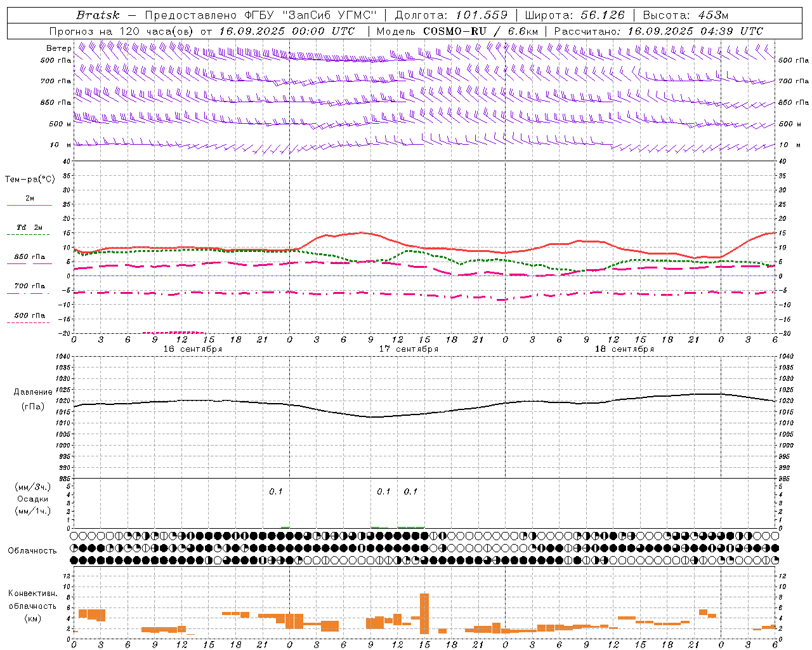Click the "850 гПа" entry in temperature legend
812x650 pixels.
pyautogui.click(x=30, y=257)
